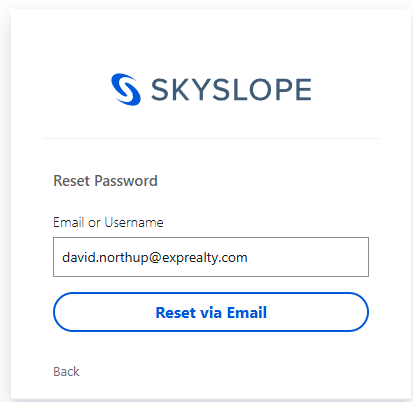Click the letter E at end of SKYSLOPE

pos(303,89)
